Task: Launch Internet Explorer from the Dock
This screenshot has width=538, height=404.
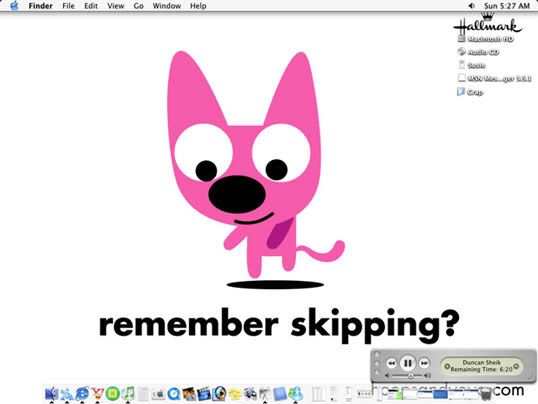Action: (82, 393)
